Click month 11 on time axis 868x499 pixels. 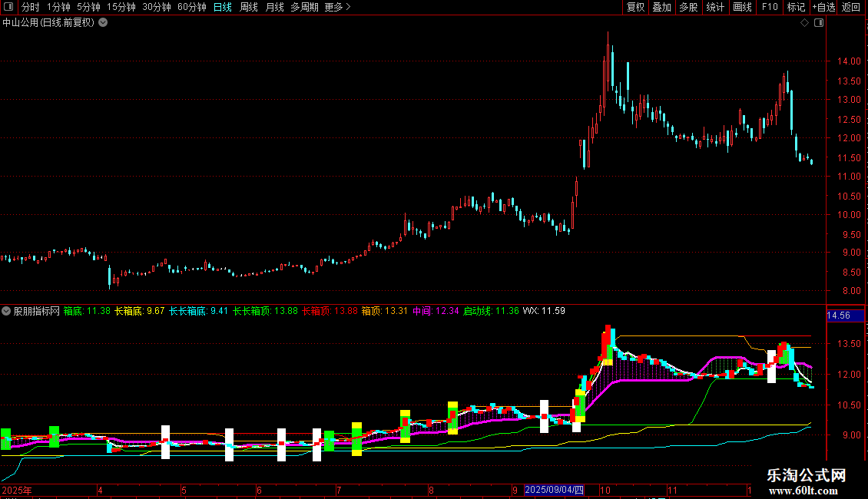coord(672,490)
